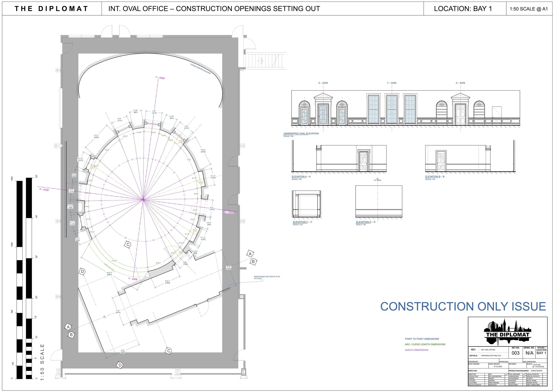The image size is (555, 392).
Task: Click the X-AXIS arrow marker left of oval
Action: [x=44, y=190]
